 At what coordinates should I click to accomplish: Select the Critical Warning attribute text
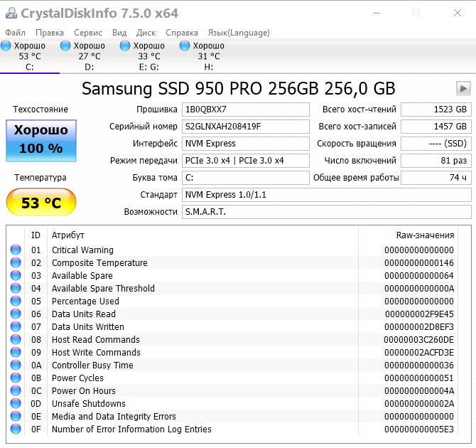click(x=82, y=250)
